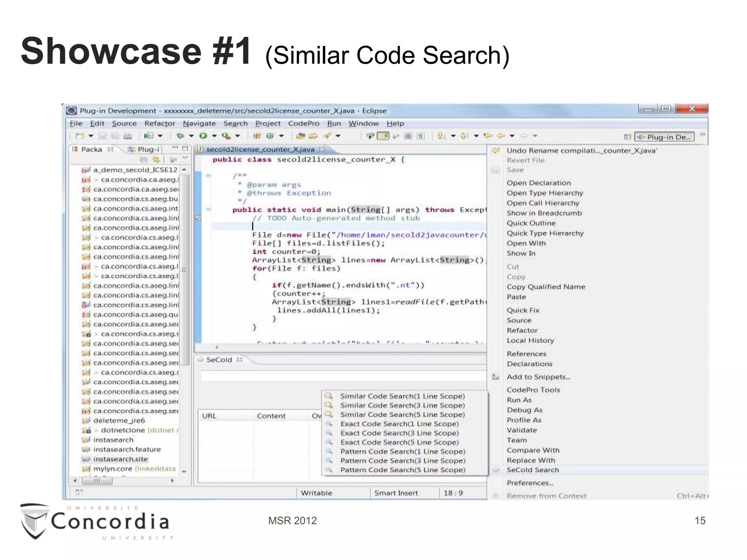Select Similar Code Search(3 Line Scope)
747x560 pixels.
[x=405, y=405]
